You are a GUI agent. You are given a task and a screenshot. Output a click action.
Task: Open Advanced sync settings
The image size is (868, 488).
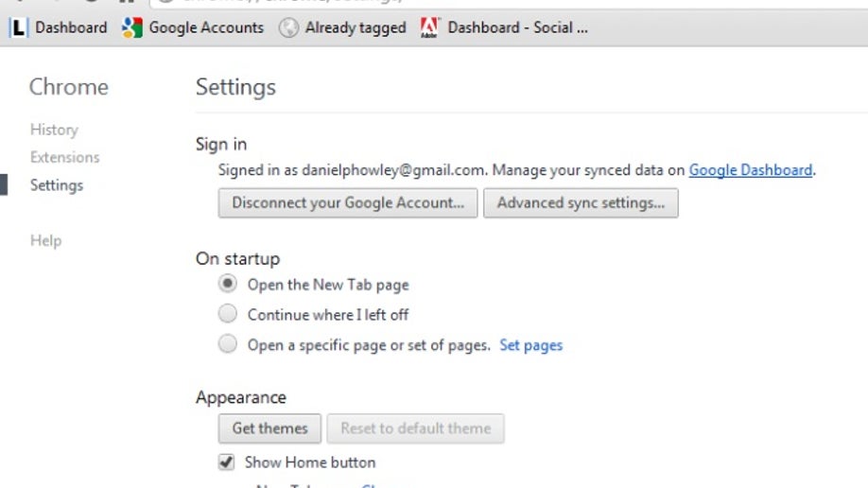coord(581,202)
